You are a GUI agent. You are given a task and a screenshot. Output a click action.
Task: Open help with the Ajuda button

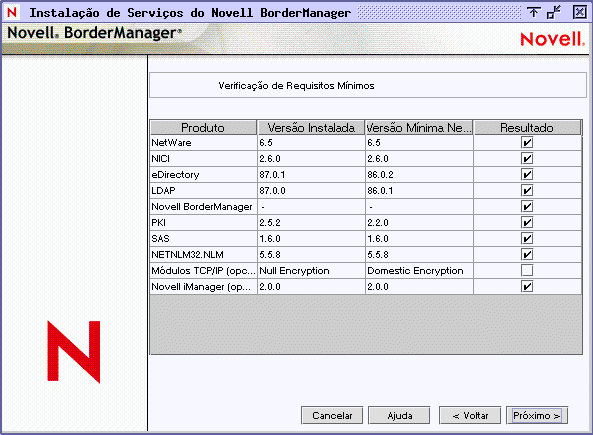(399, 415)
